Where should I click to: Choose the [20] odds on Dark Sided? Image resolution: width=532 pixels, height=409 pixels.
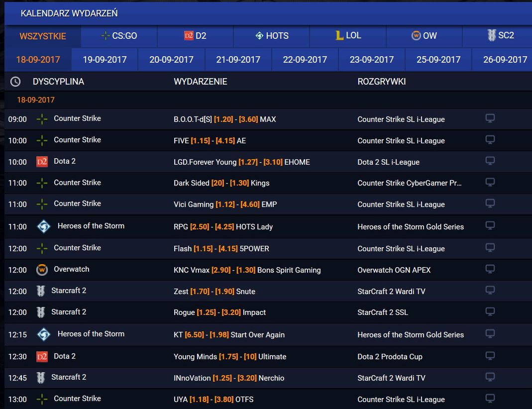click(x=218, y=183)
